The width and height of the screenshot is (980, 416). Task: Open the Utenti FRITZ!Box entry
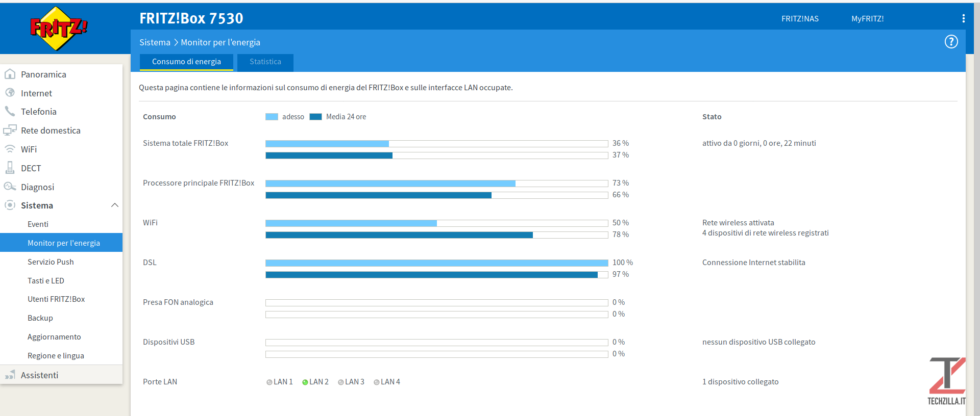click(56, 299)
